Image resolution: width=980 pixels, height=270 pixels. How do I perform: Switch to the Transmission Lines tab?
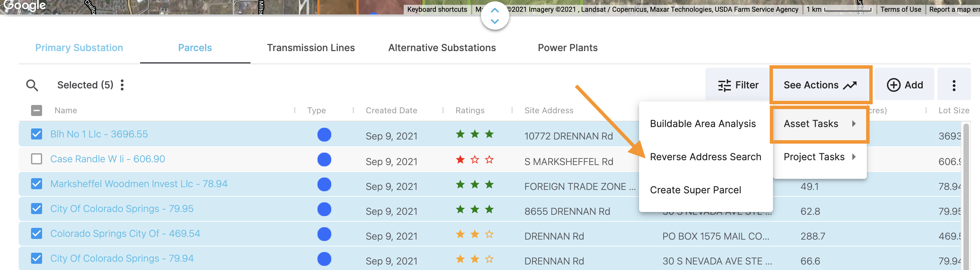point(311,48)
